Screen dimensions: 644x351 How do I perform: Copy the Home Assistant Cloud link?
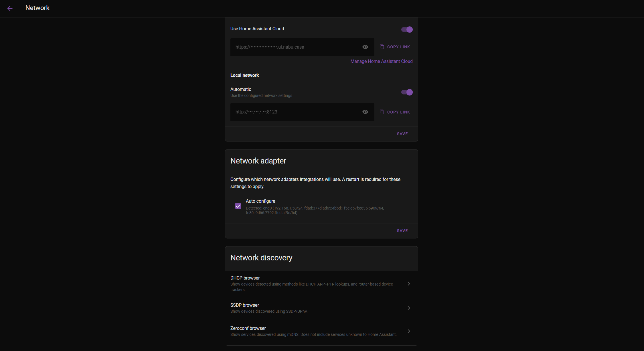(395, 47)
